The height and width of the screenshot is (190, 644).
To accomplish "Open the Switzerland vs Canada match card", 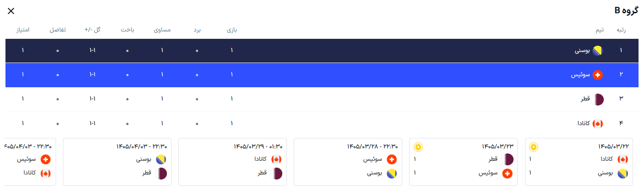I will (30, 162).
